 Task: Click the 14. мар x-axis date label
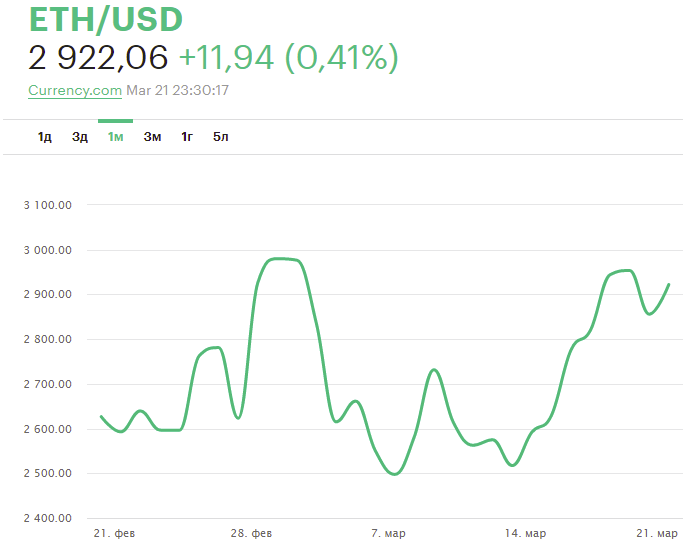(525, 534)
